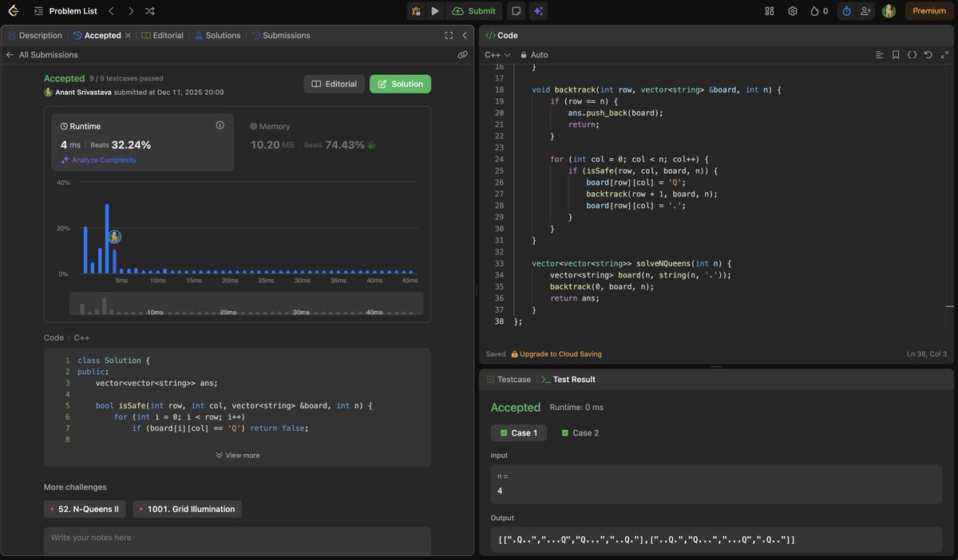Click Upgrade to Cloud Saving link
Viewport: 958px width, 560px height.
(x=556, y=354)
